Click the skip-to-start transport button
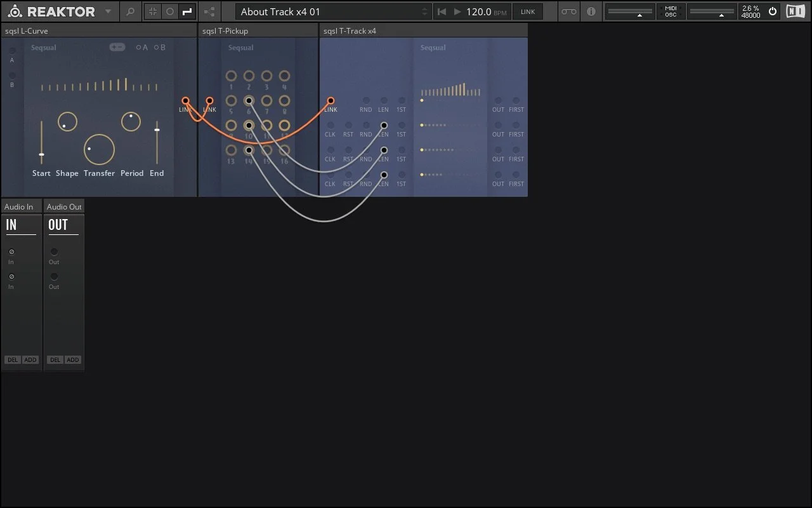This screenshot has height=508, width=812. (442, 11)
